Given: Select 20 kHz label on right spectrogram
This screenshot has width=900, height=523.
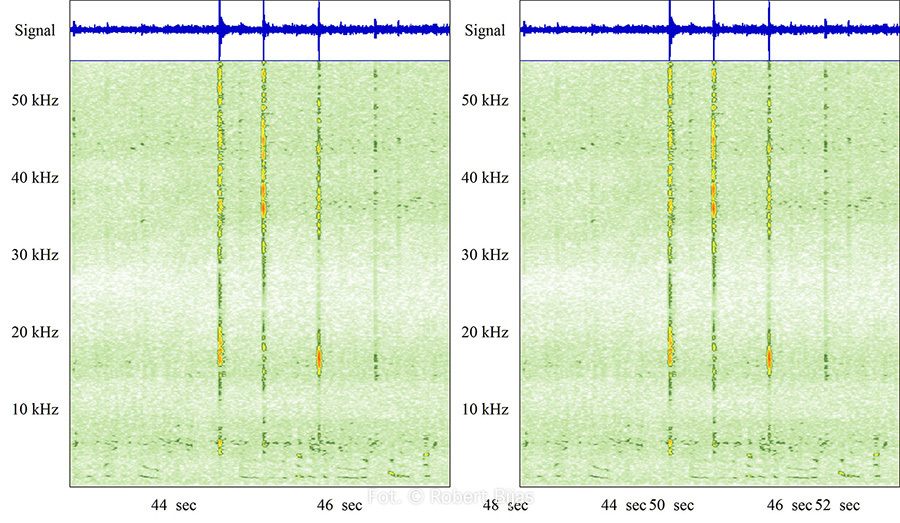Looking at the screenshot, I should point(485,332).
